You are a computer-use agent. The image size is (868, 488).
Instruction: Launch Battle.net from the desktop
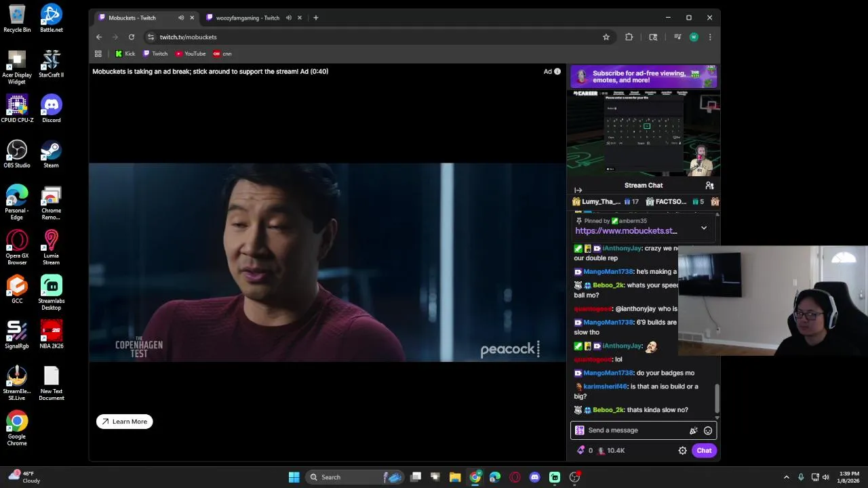click(x=51, y=18)
